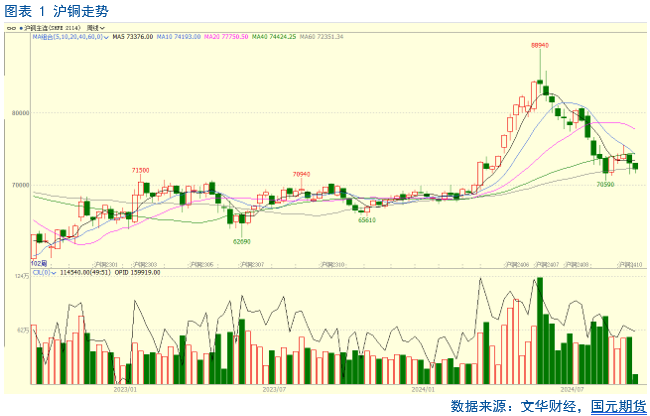Image resolution: width=650 pixels, height=416 pixels.
Task: Click the 65610 low price label
Action: [x=367, y=220]
